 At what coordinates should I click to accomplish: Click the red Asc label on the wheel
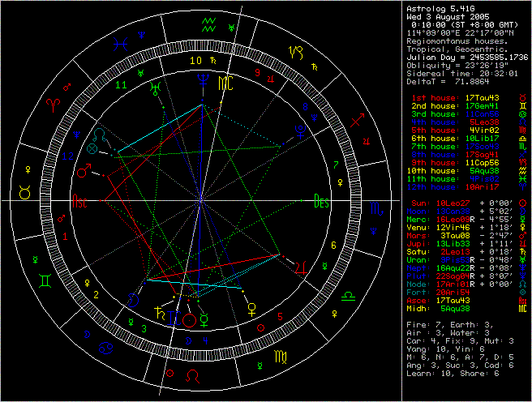pyautogui.click(x=79, y=203)
